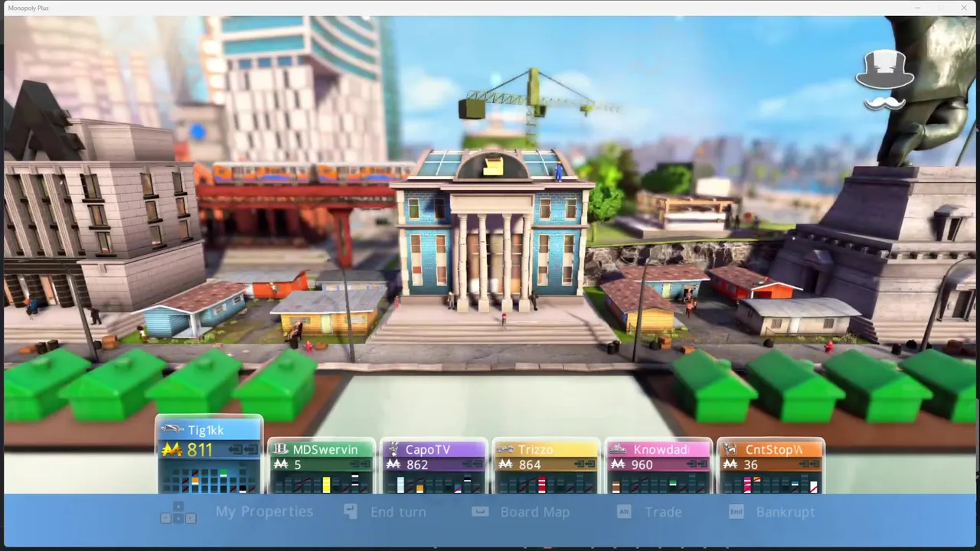Viewport: 980px width, 551px height.
Task: Select Knowdad's player card name
Action: tap(660, 450)
